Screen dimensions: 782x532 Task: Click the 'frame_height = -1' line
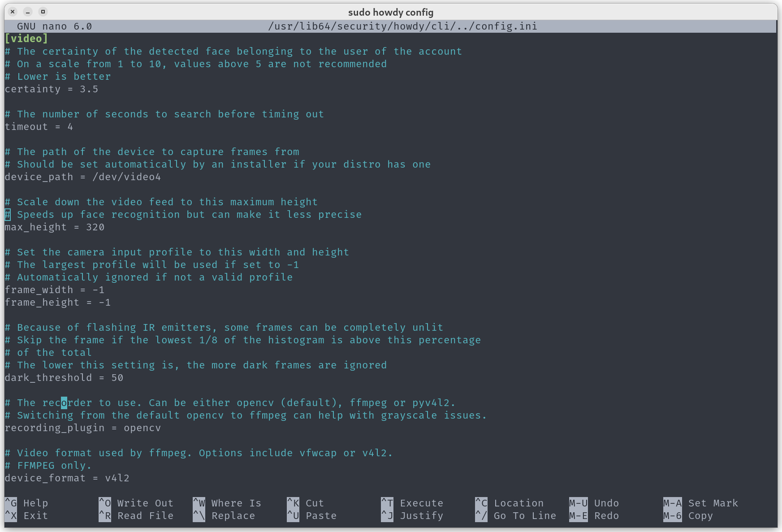(57, 303)
